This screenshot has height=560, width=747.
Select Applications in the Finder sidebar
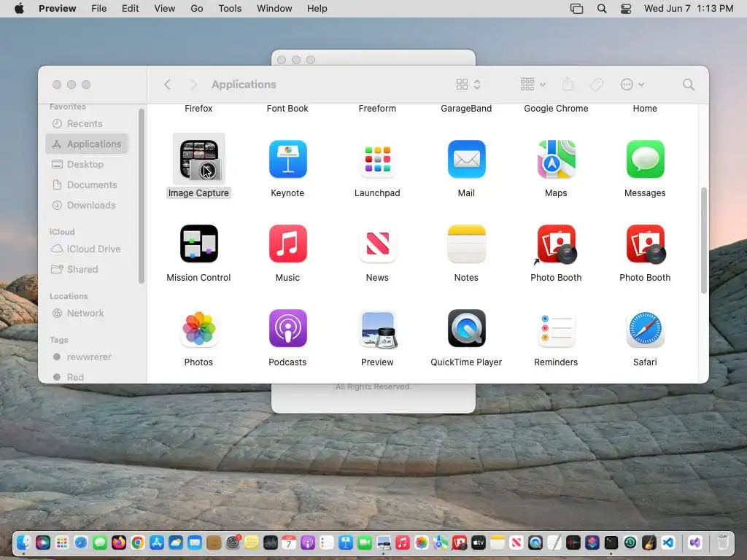click(x=88, y=144)
